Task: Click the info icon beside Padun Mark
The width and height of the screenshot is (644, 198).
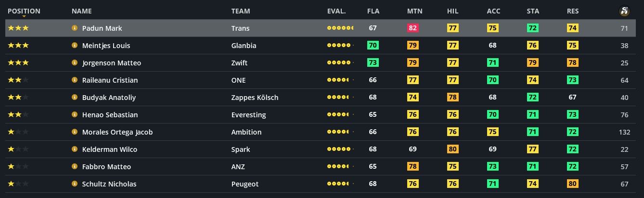Action: 75,28
